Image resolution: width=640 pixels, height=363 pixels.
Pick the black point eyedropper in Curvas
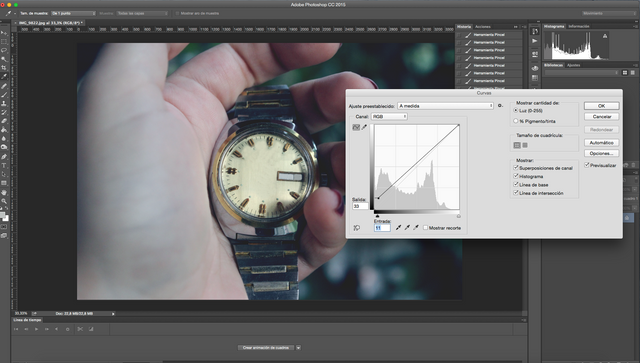(x=398, y=227)
